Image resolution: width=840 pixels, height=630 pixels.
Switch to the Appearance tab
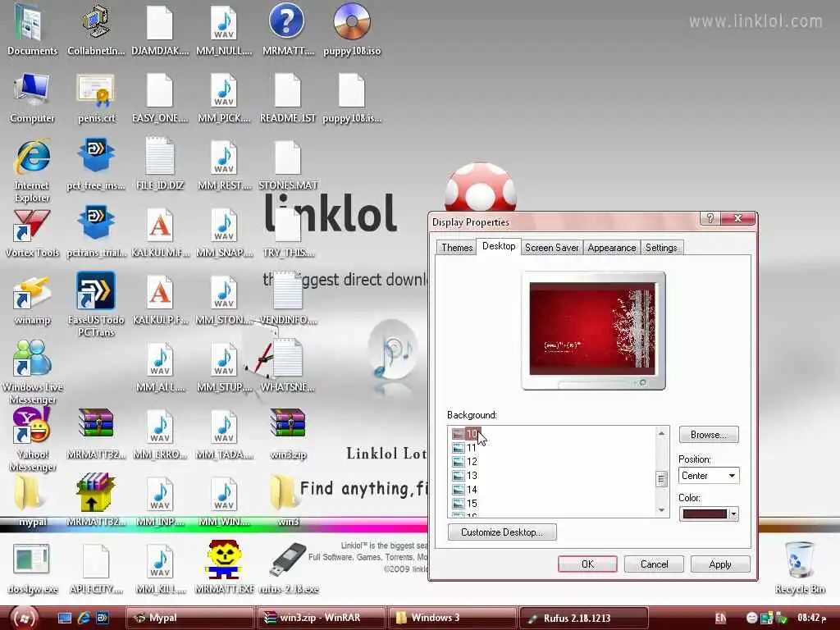tap(612, 248)
